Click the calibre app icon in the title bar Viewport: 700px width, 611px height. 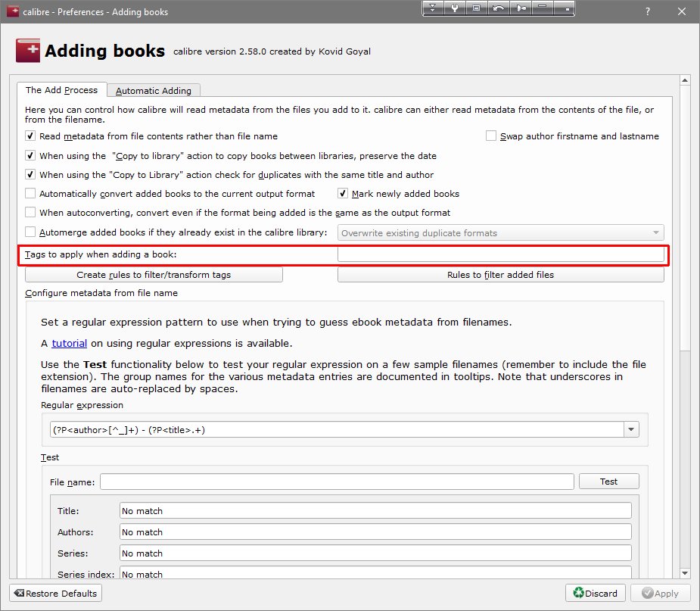pos(13,11)
